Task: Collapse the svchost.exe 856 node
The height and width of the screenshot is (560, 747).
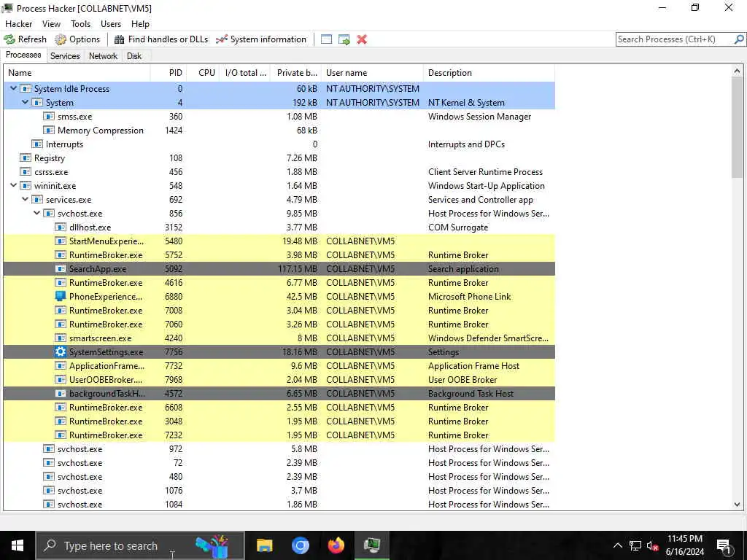Action: [x=36, y=213]
